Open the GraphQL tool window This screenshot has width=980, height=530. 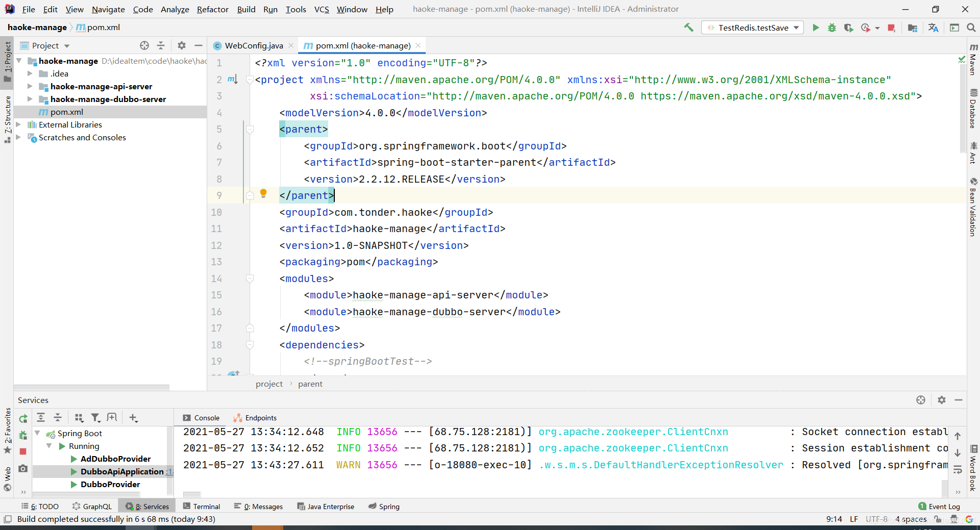[92, 507]
